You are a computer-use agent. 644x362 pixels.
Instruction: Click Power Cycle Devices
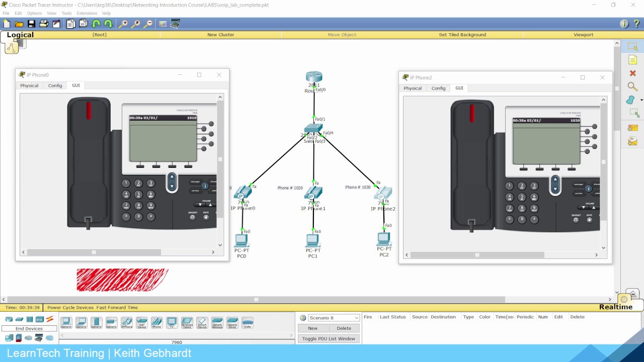pyautogui.click(x=70, y=307)
